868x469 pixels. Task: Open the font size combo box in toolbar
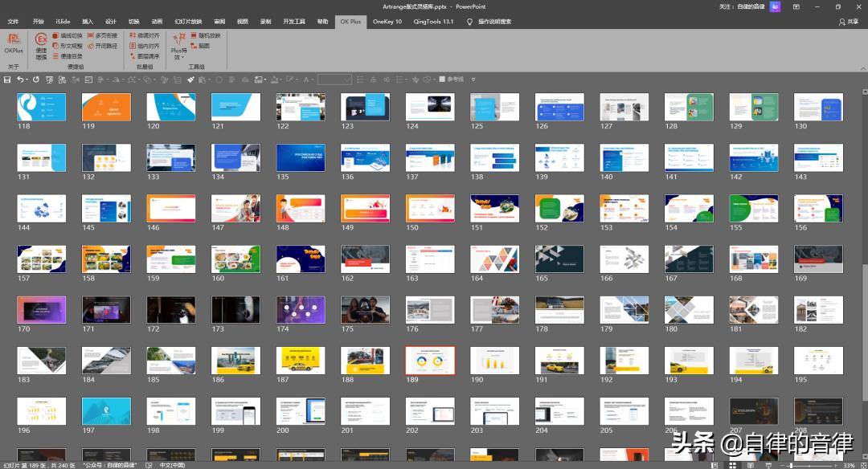tap(334, 80)
